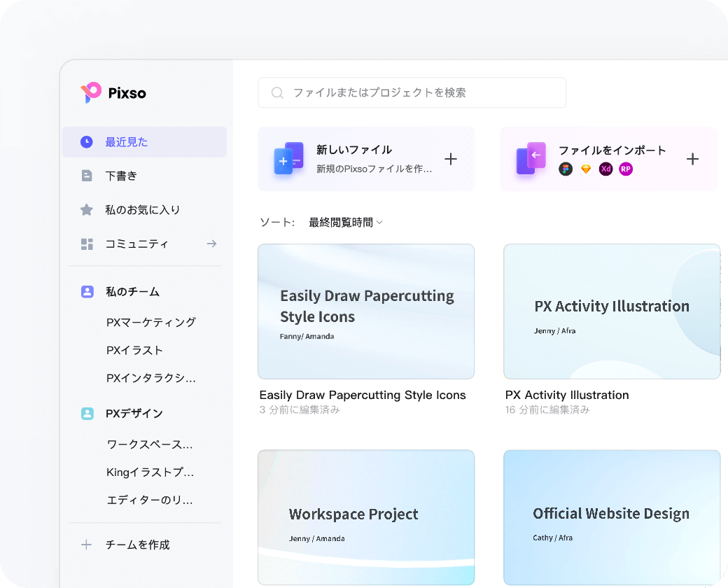Open PXインタラクシ… project
This screenshot has height=588, width=728.
[x=151, y=378]
